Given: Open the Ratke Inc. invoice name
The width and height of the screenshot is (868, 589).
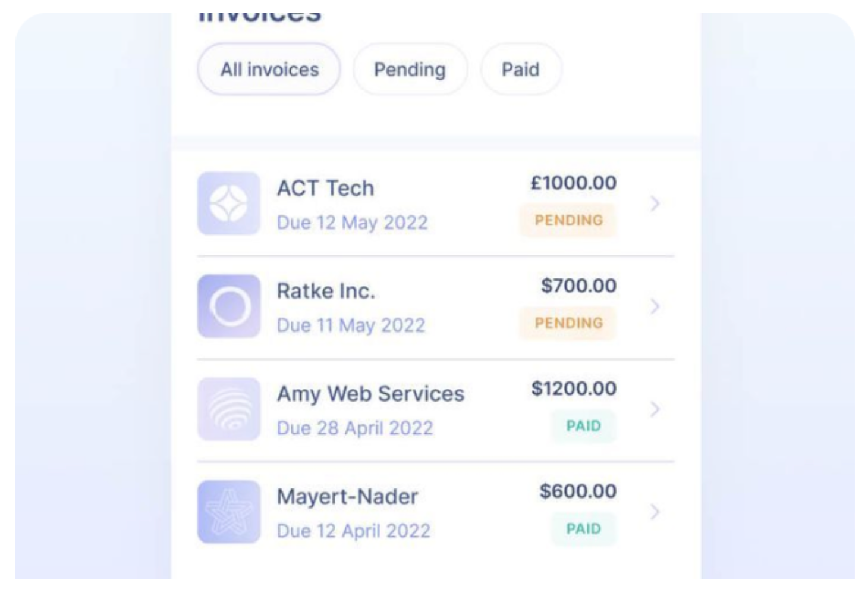Looking at the screenshot, I should [x=326, y=292].
